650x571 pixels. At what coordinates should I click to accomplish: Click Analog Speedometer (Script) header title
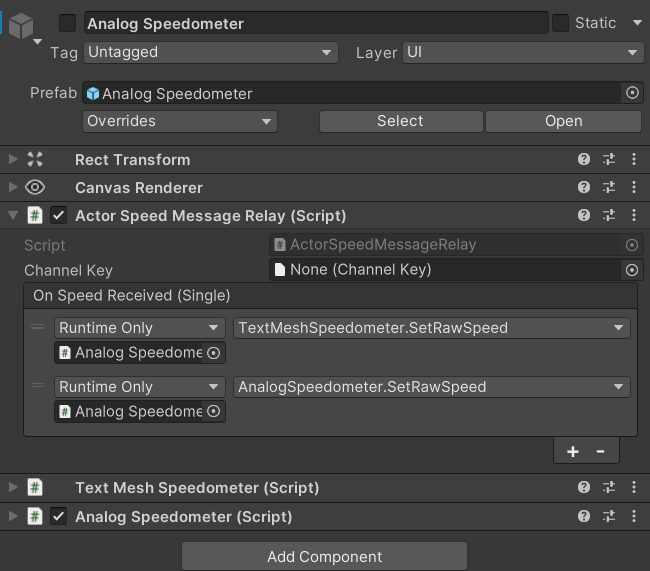pos(184,517)
